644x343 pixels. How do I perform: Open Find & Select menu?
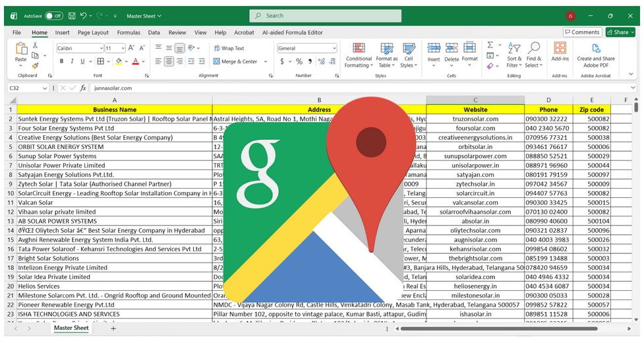point(533,55)
